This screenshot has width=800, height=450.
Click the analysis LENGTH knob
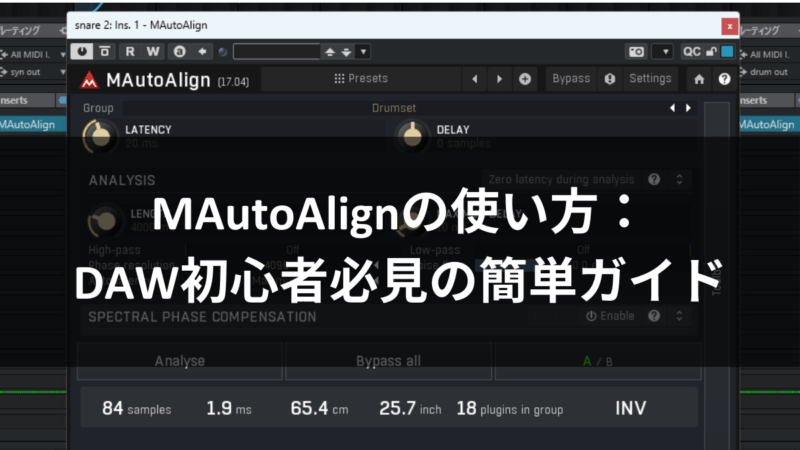coord(105,221)
